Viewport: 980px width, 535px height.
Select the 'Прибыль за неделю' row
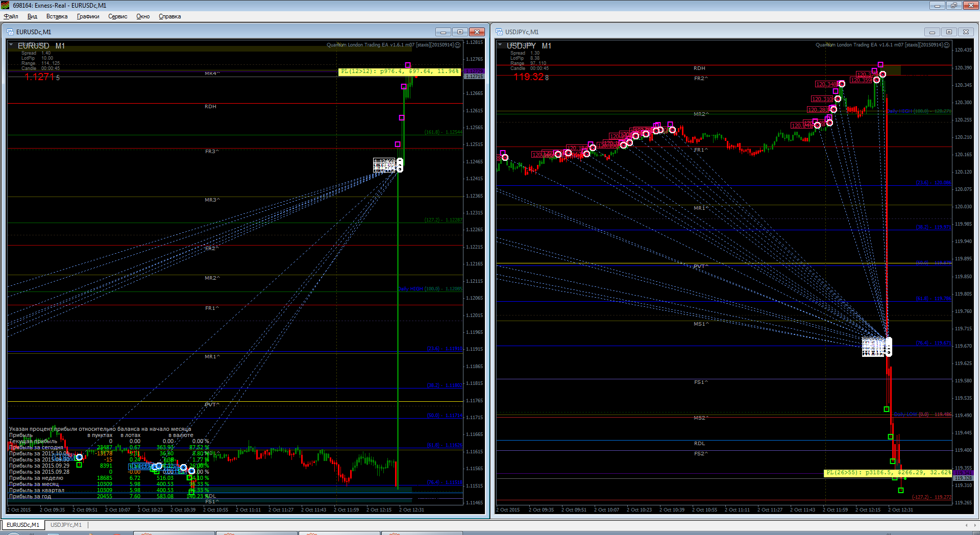(109, 478)
